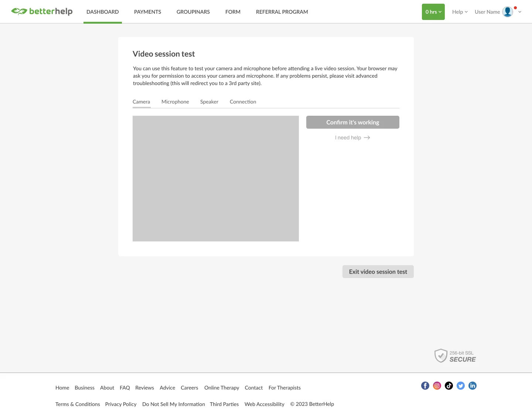The image size is (532, 413).
Task: Expand the user account chevron menu
Action: coord(520,12)
